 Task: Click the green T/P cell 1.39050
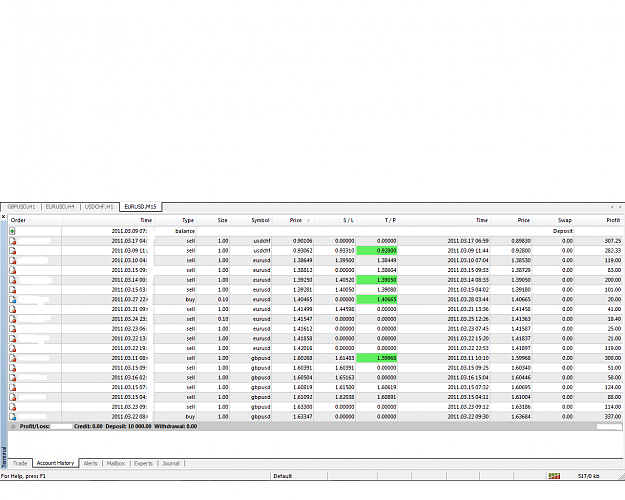[377, 280]
